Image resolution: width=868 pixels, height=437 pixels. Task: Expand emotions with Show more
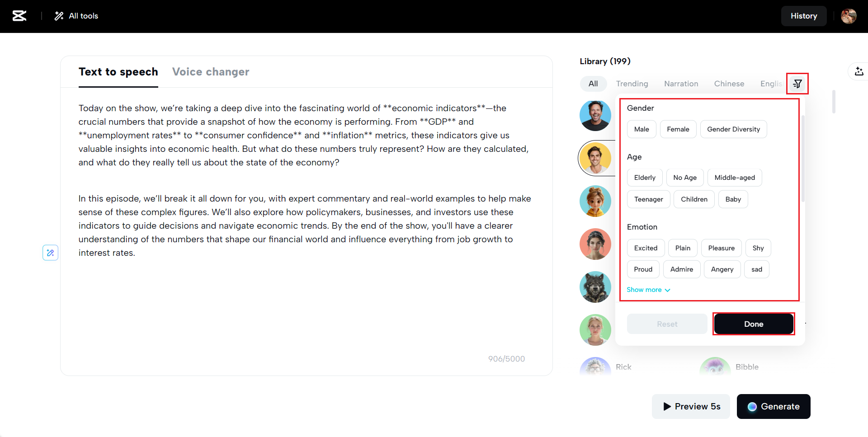(648, 290)
